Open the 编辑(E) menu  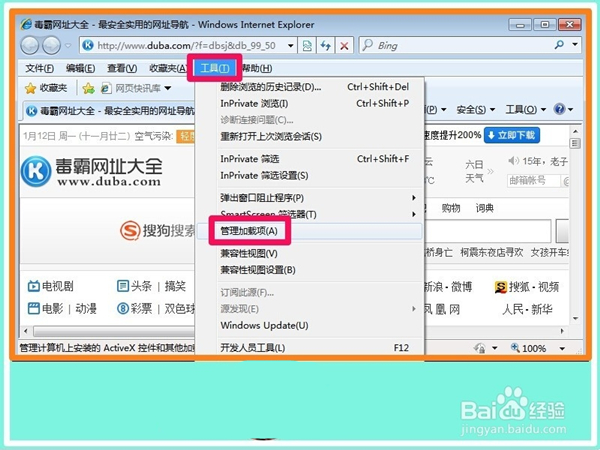tap(80, 68)
